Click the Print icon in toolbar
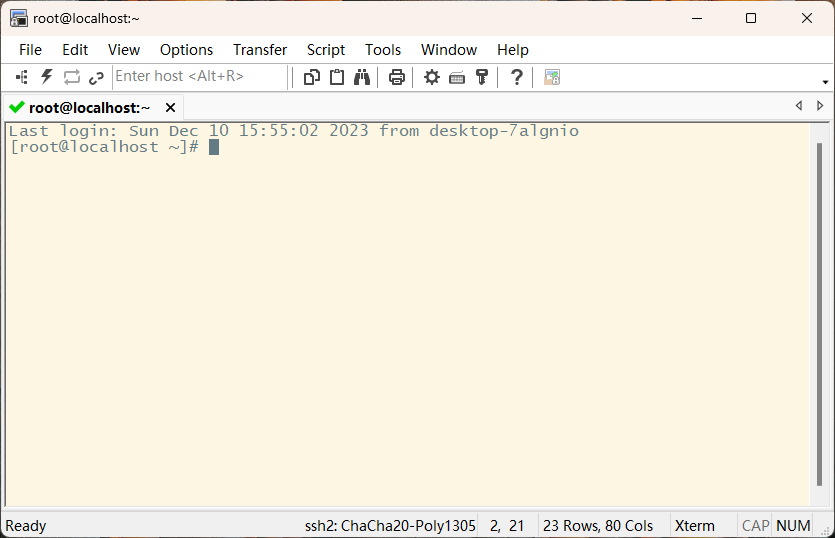 pyautogui.click(x=397, y=77)
